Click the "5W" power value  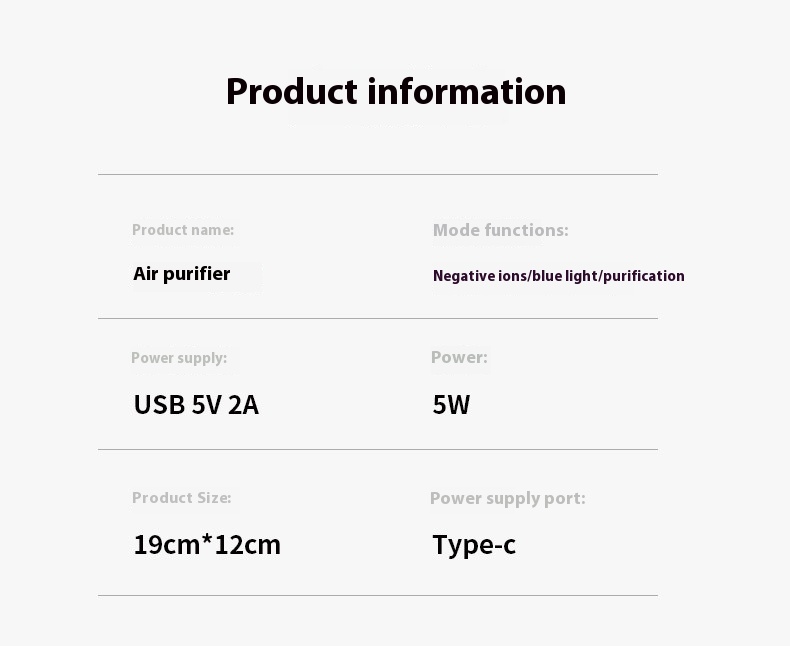pos(451,405)
